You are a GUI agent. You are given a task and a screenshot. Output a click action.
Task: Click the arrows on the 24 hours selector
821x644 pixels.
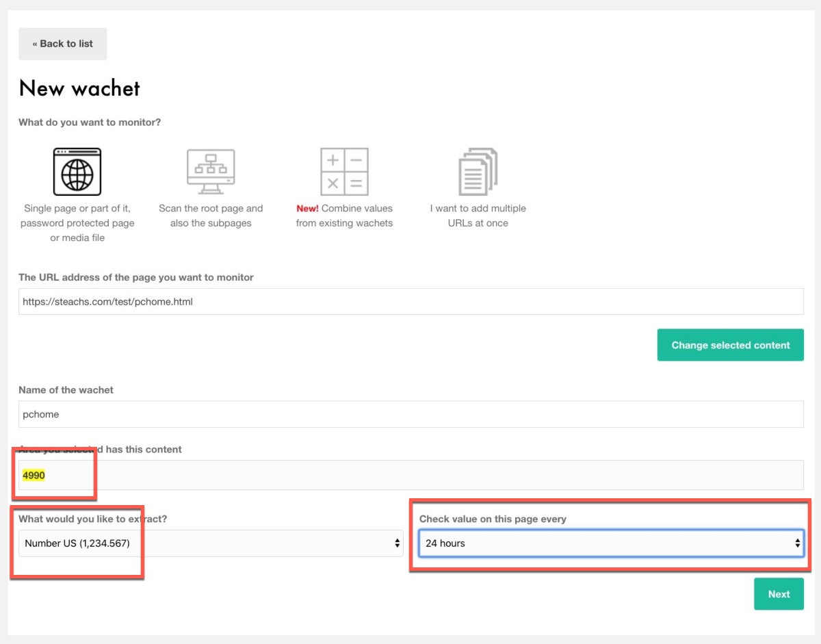(x=797, y=543)
